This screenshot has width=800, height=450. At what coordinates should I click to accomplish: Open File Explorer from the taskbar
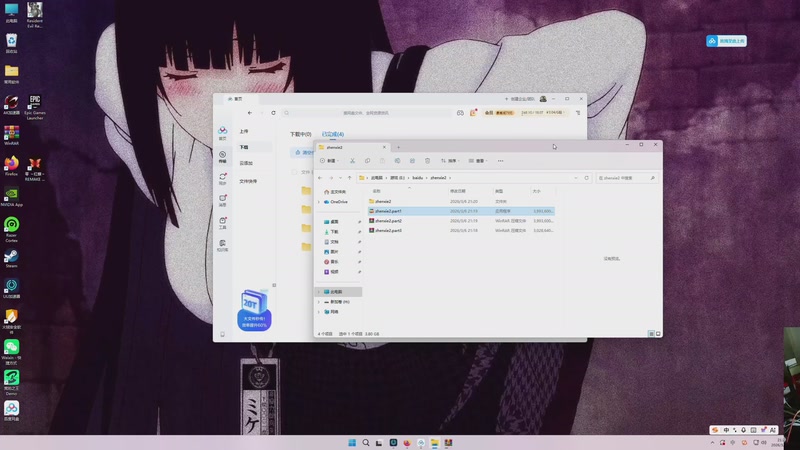[434, 442]
